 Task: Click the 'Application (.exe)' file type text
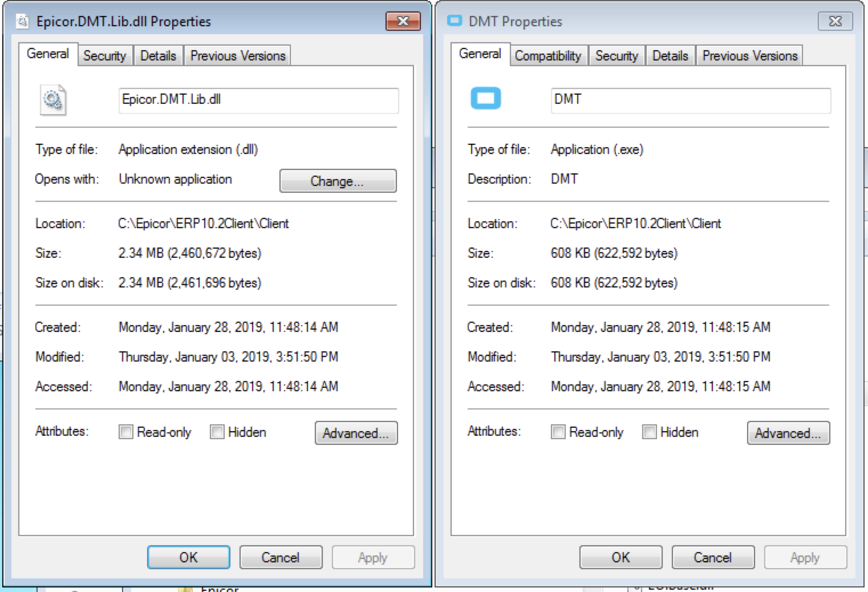tap(597, 149)
